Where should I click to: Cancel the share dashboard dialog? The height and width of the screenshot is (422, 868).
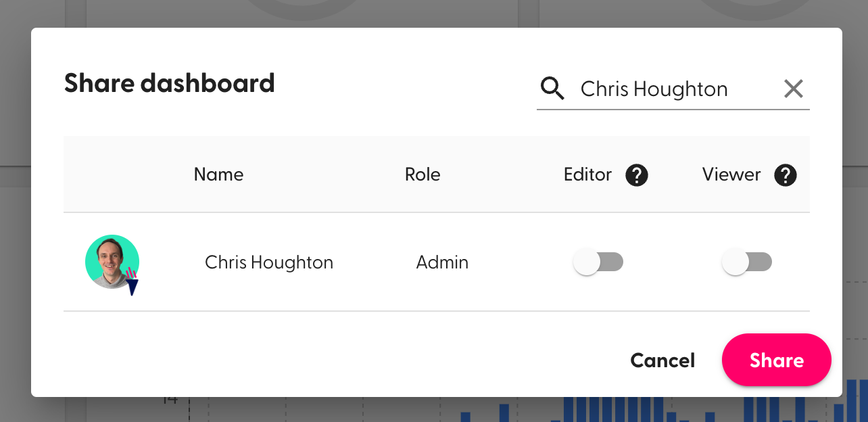pos(662,360)
